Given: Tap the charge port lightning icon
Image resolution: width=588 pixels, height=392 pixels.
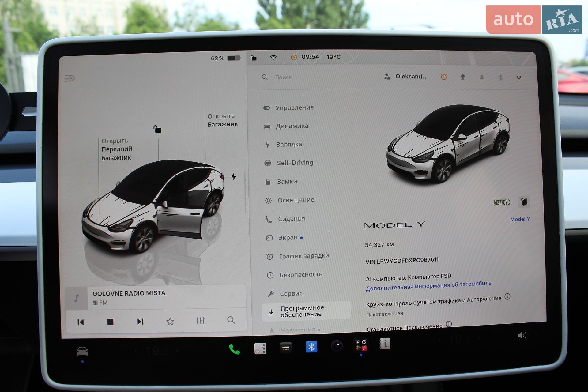Looking at the screenshot, I should point(234,176).
